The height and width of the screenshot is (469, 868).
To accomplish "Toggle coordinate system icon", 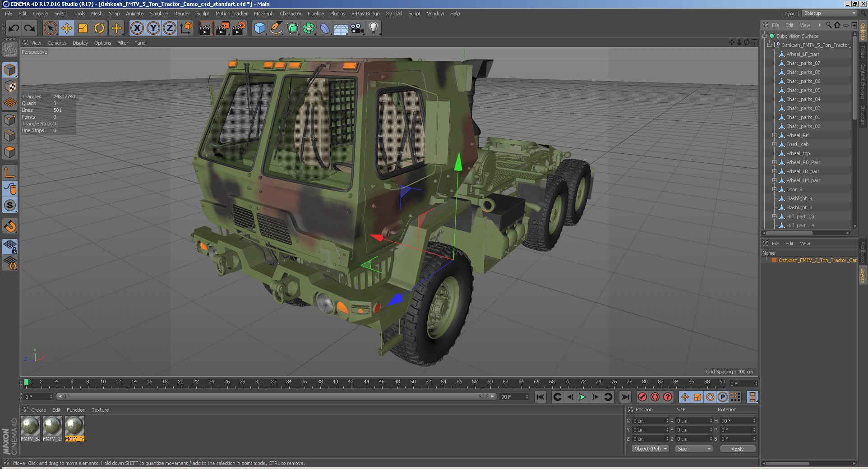I will point(186,28).
